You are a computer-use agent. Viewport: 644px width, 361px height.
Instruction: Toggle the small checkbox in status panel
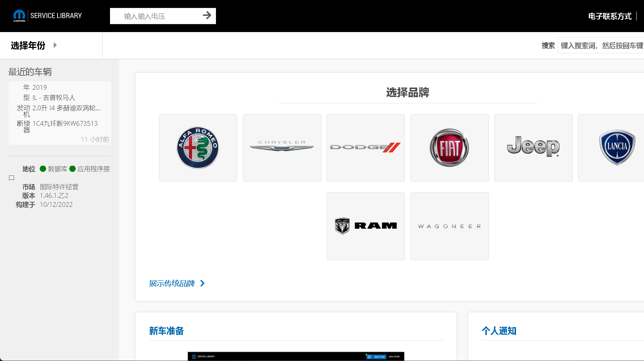click(12, 178)
